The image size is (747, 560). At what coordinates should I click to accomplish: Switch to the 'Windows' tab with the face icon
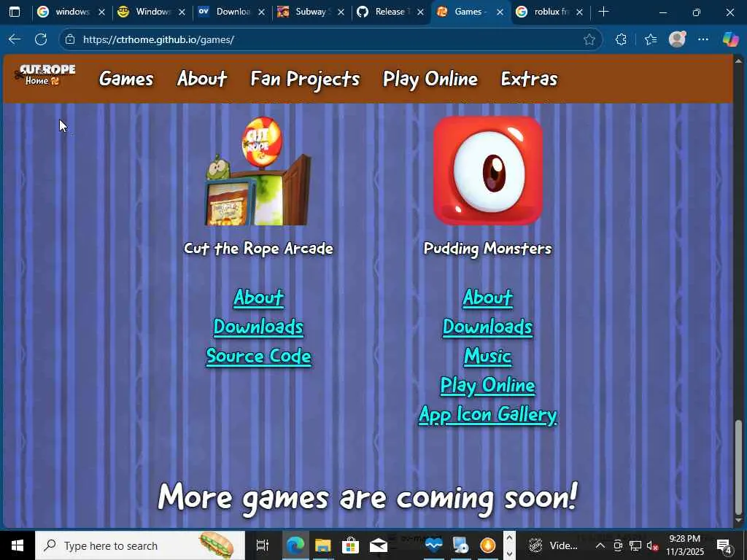[152, 12]
